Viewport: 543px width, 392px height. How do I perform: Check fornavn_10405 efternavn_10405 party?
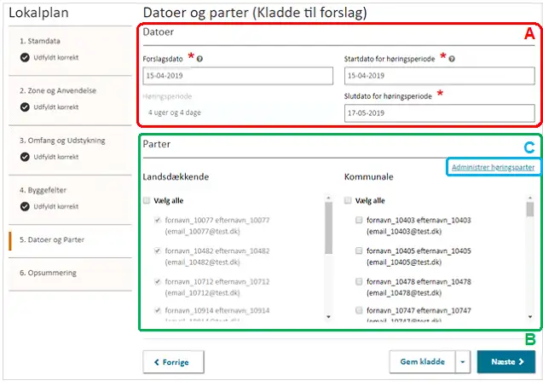(x=359, y=251)
